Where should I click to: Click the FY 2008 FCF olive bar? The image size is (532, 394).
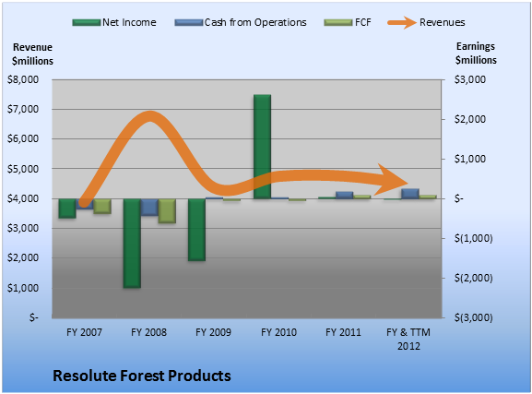[x=167, y=210]
